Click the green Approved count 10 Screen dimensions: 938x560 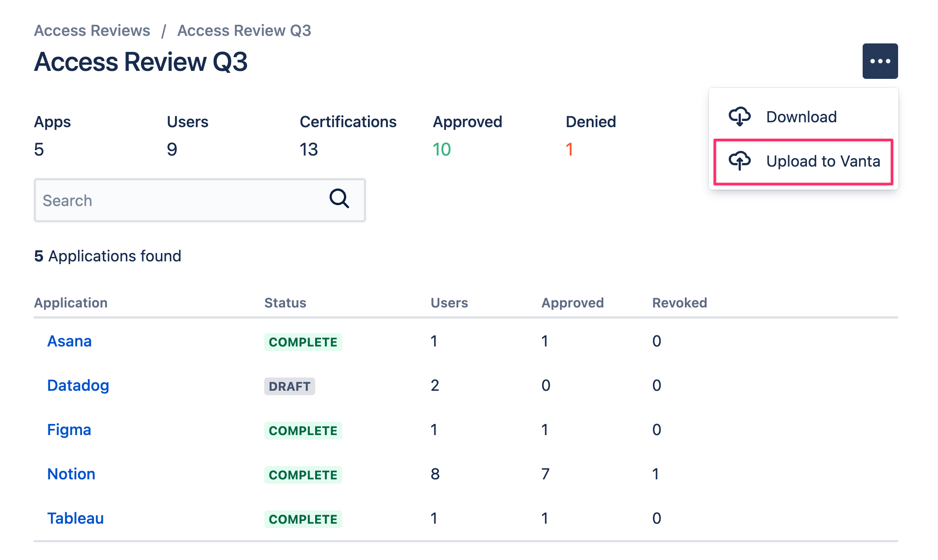click(442, 150)
